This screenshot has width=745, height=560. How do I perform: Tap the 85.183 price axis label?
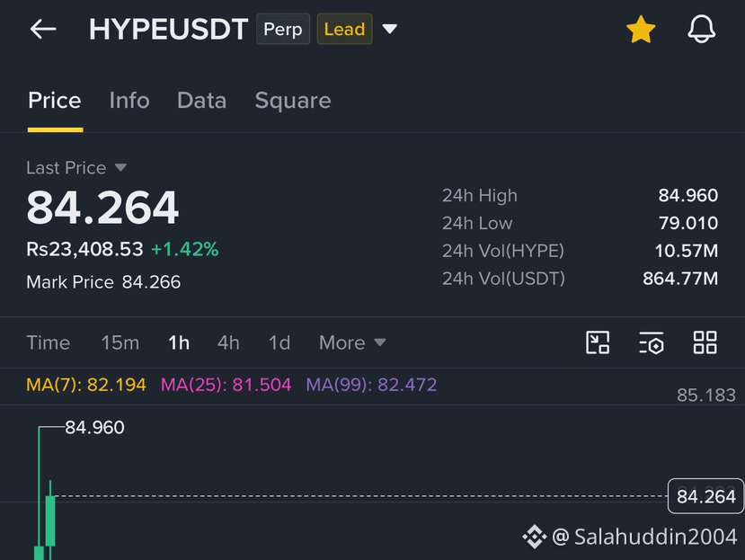tap(706, 395)
